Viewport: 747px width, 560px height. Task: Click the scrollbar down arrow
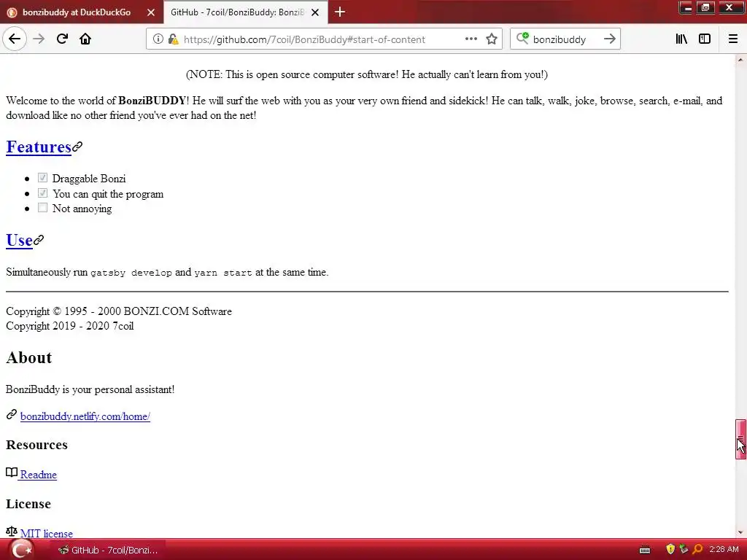click(x=740, y=532)
